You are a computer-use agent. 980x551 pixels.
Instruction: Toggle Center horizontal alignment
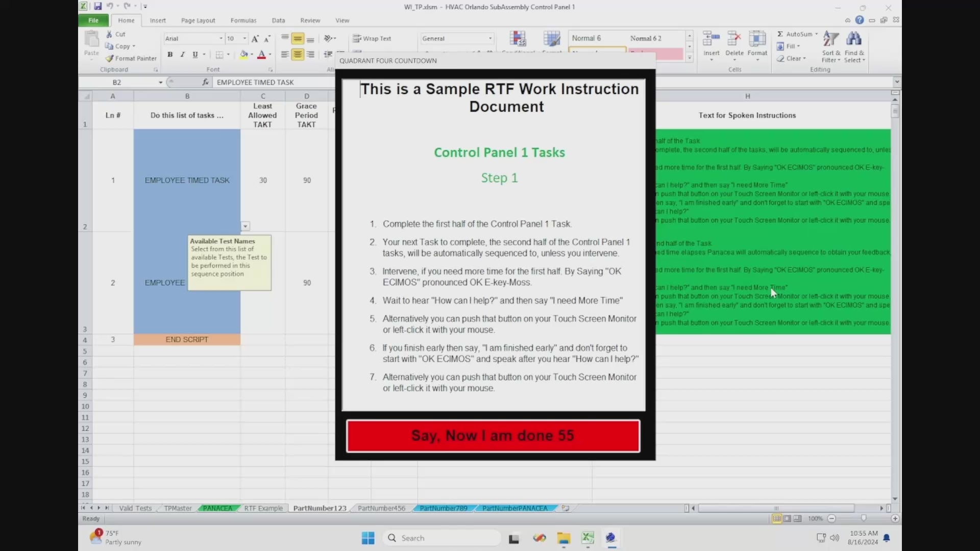(298, 54)
